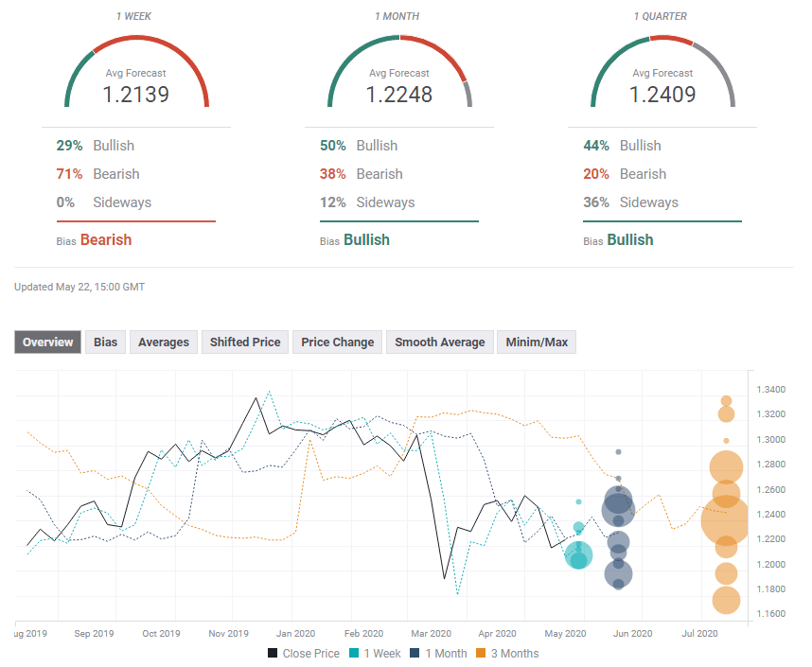This screenshot has width=812, height=667.
Task: Click the large teal 1 Week bubble
Action: (x=578, y=555)
